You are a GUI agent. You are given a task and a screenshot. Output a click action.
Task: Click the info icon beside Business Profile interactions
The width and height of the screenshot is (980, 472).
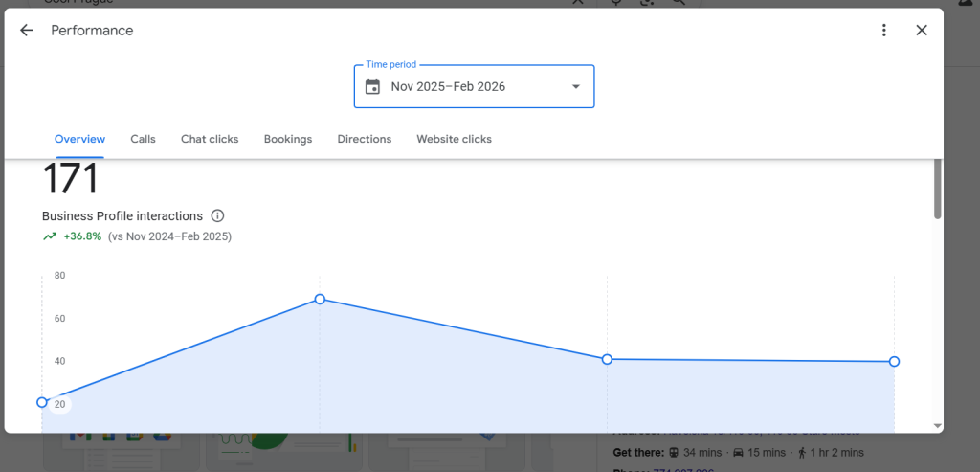[x=217, y=216]
